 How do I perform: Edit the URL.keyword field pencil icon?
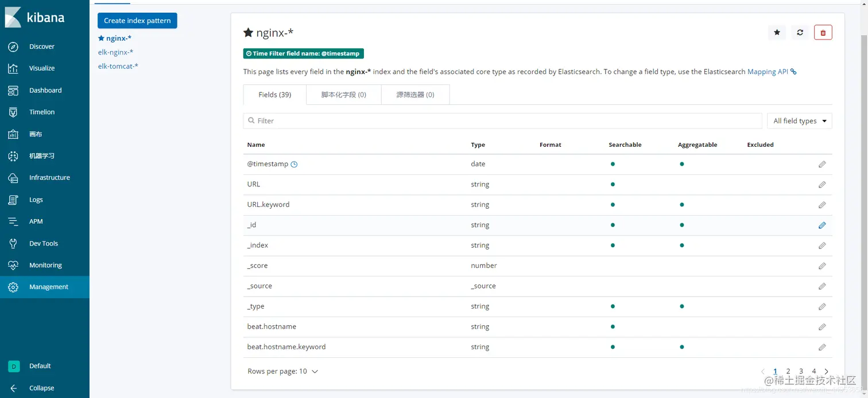tap(822, 205)
